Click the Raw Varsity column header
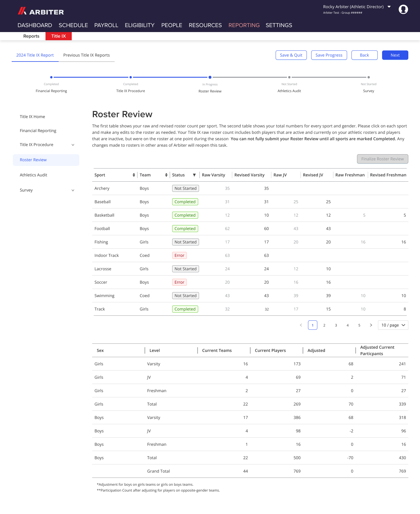Image resolution: width=420 pixels, height=514 pixels. click(213, 175)
